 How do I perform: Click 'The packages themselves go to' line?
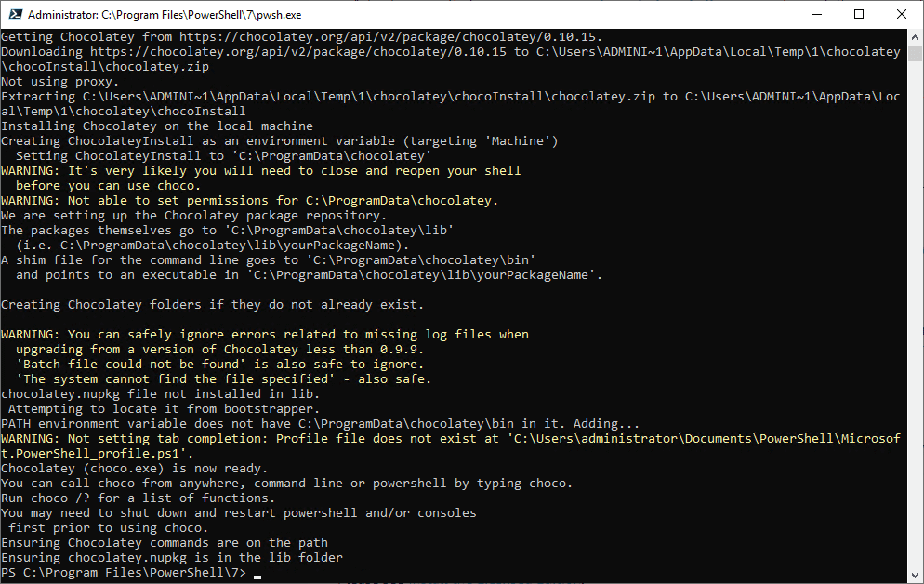(228, 230)
